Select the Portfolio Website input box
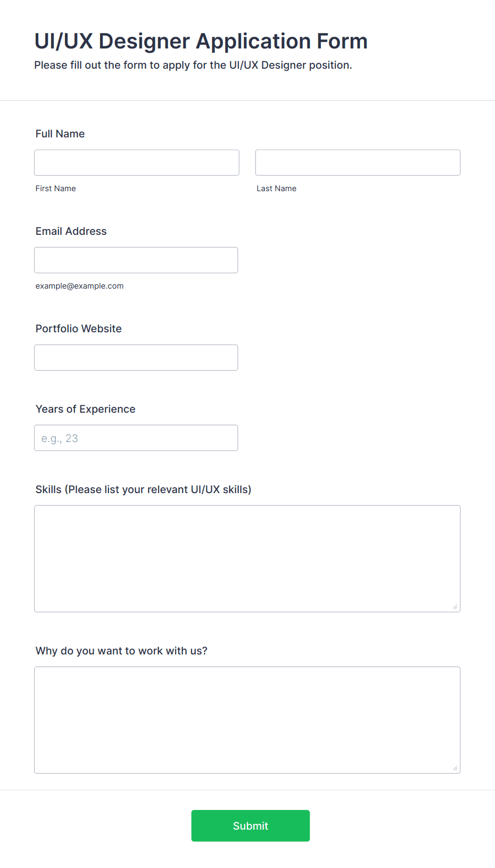This screenshot has height=868, width=495. point(136,357)
